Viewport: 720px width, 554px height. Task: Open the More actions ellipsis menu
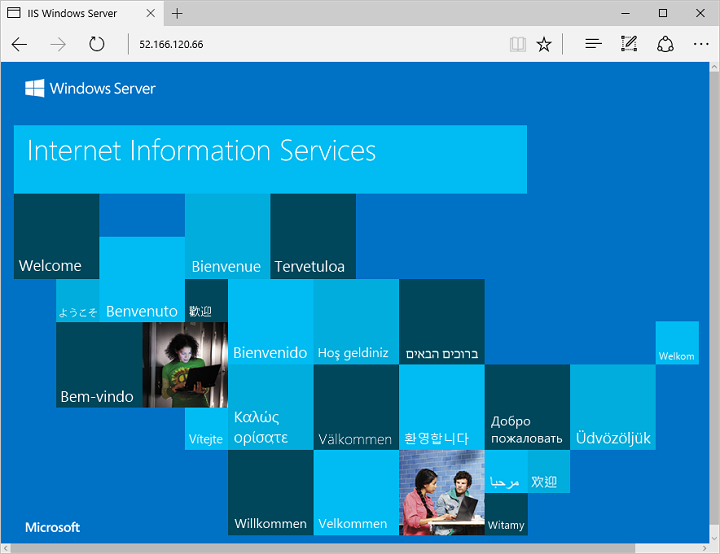[x=701, y=44]
